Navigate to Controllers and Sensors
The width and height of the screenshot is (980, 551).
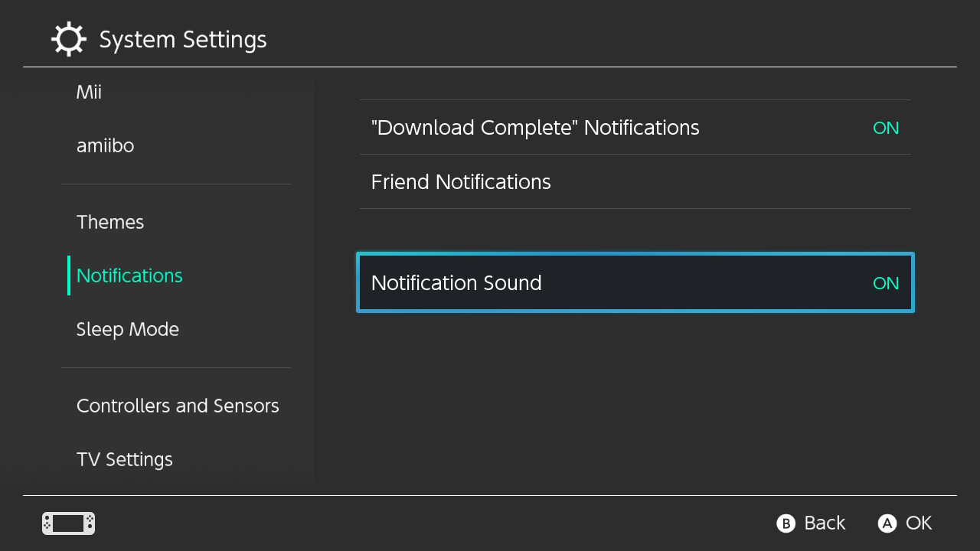point(178,406)
